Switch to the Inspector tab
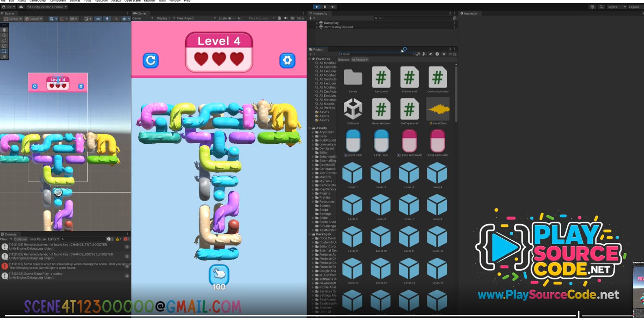This screenshot has width=644, height=318. coord(470,13)
